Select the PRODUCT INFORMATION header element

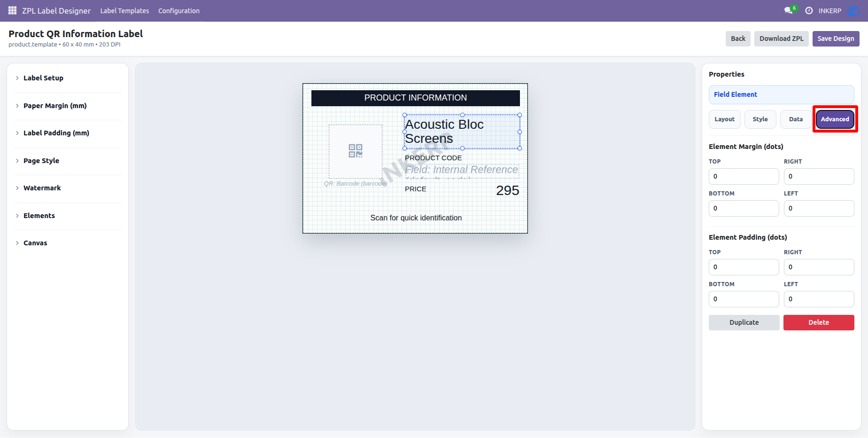tap(415, 98)
